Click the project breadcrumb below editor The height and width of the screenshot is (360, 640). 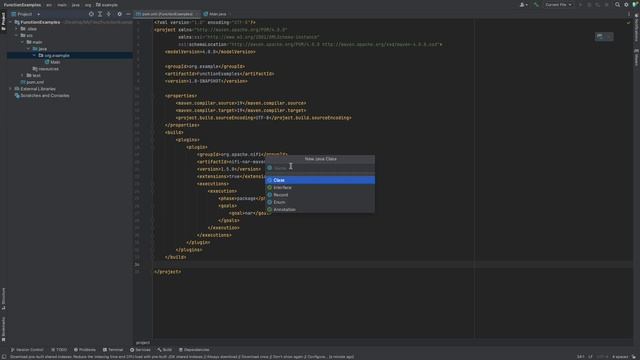(143, 342)
